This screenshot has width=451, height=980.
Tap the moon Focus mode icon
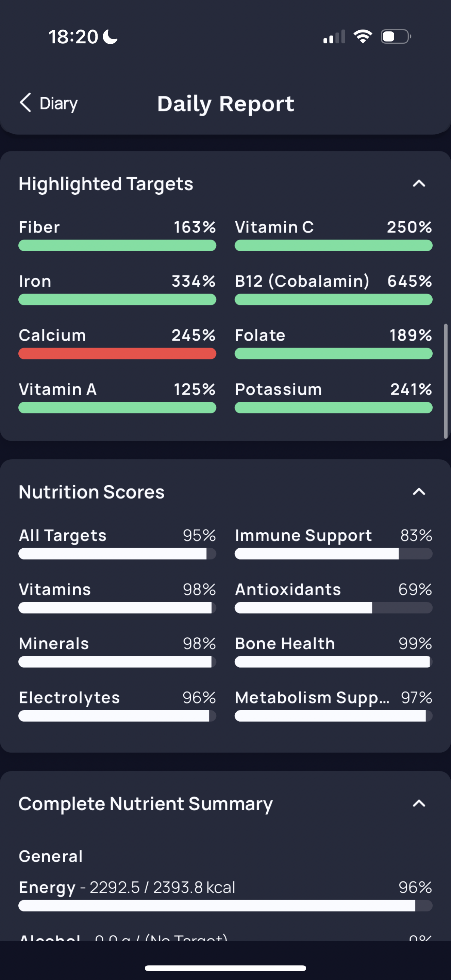(x=110, y=37)
